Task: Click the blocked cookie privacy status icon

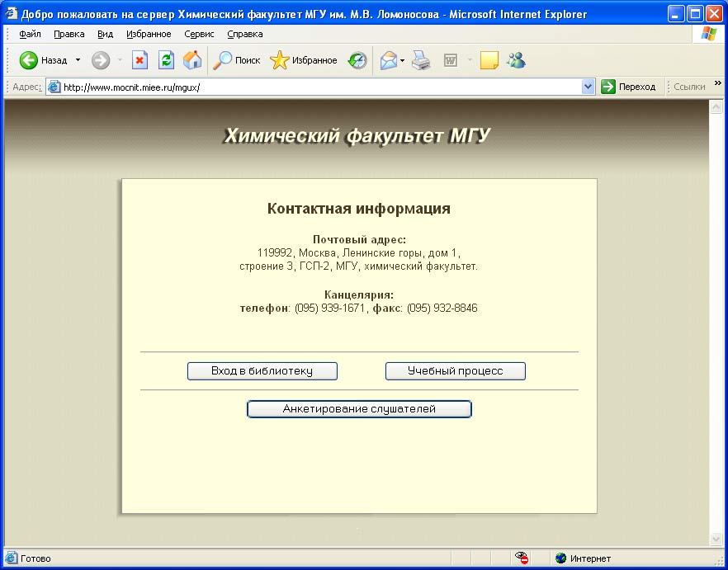Action: coord(522,558)
